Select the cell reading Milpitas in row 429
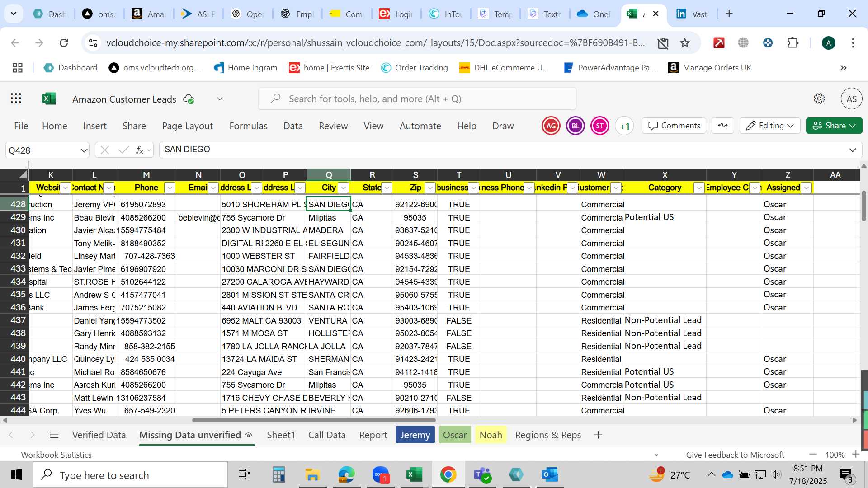The height and width of the screenshot is (488, 868). 329,217
